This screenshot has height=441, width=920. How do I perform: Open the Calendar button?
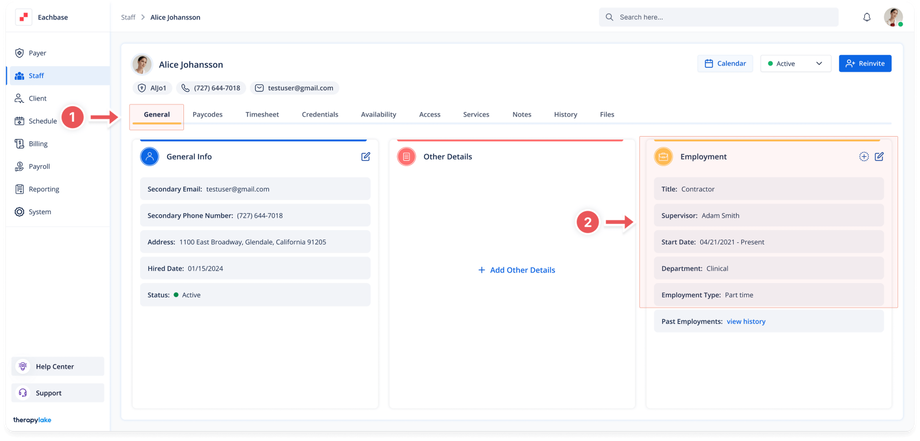725,63
